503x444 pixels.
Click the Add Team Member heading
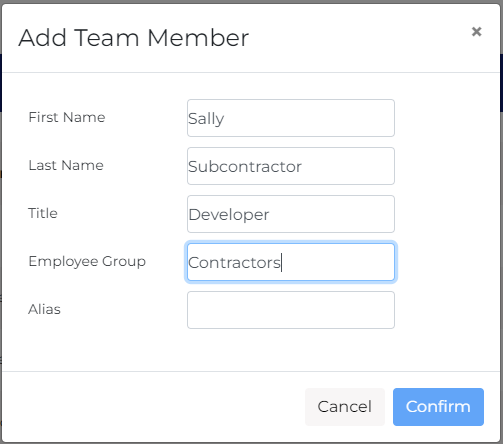134,38
